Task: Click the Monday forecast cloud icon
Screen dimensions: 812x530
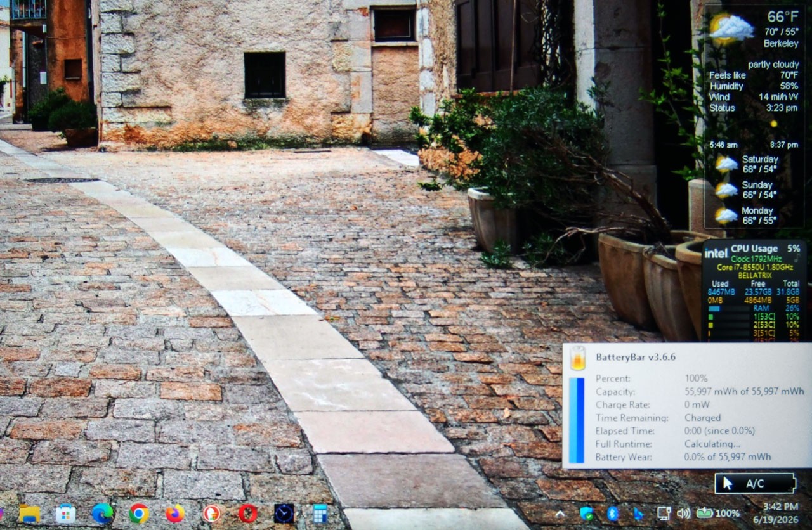Action: click(726, 216)
